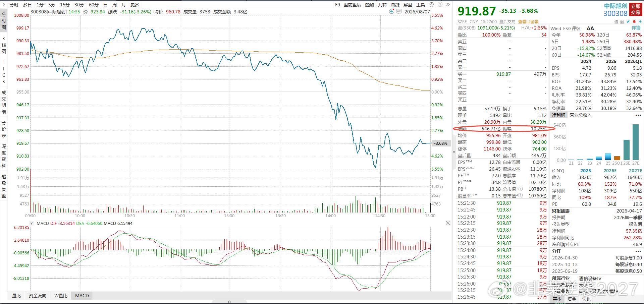Open 超级复盘 in left sidebar
Viewport: 644px width, 304px height.
coord(4,186)
